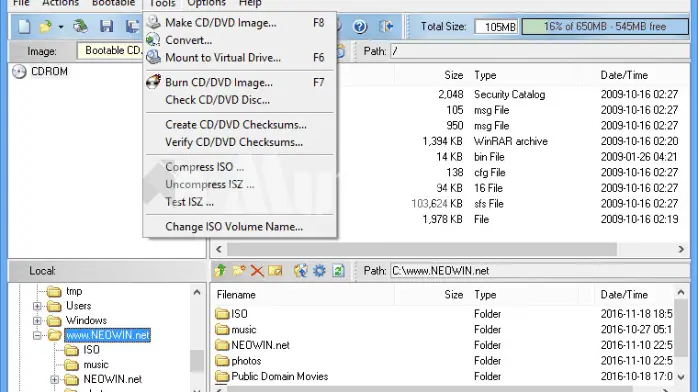The image size is (698, 392).
Task: Click the 16% of 650MB capacity bar
Action: [x=605, y=27]
